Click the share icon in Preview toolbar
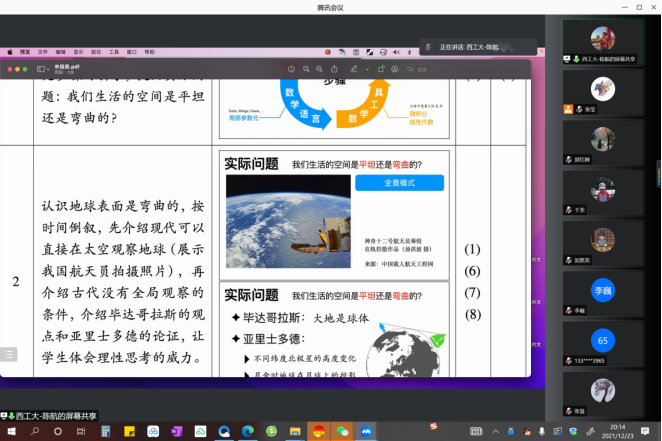The height and width of the screenshot is (441, 662). pyautogui.click(x=333, y=69)
